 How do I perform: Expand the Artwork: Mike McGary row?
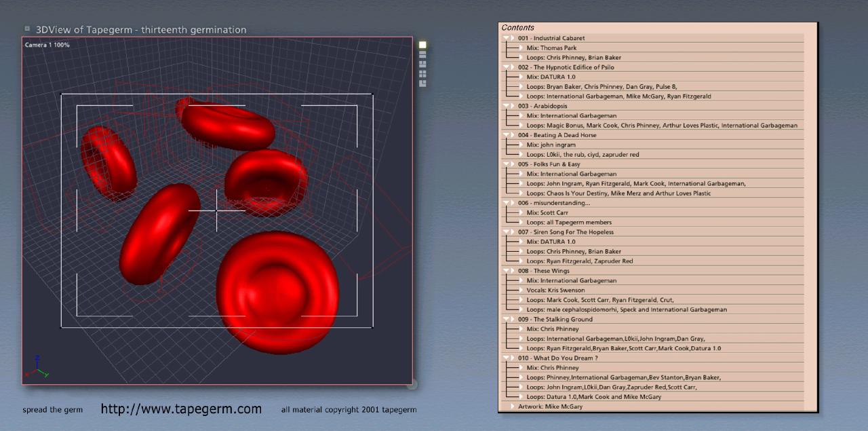[513, 407]
